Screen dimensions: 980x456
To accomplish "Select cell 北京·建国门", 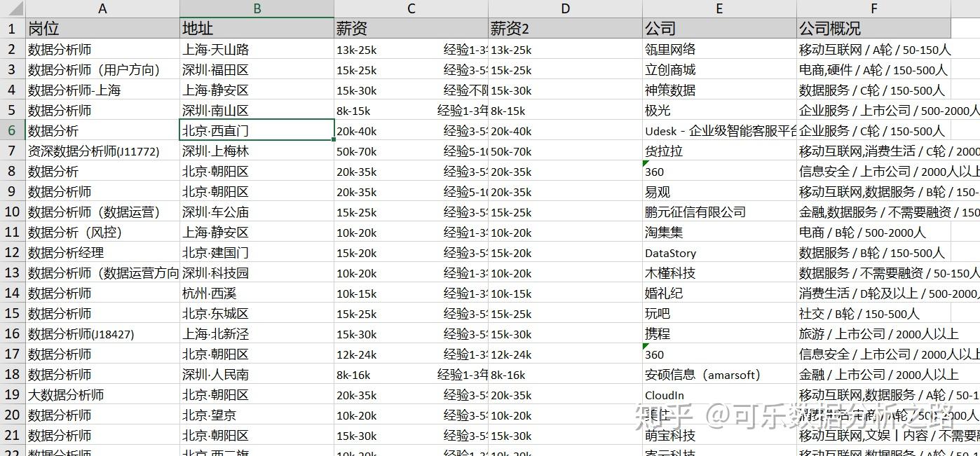I will click(257, 252).
